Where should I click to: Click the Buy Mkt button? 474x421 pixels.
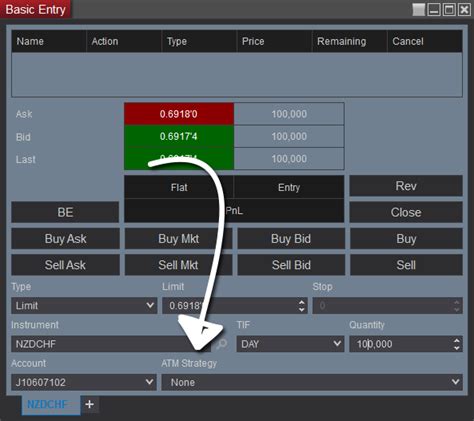point(178,239)
